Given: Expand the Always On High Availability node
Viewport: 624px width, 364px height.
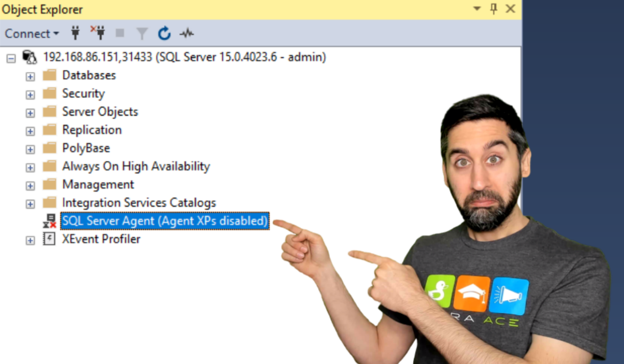Looking at the screenshot, I should point(30,166).
